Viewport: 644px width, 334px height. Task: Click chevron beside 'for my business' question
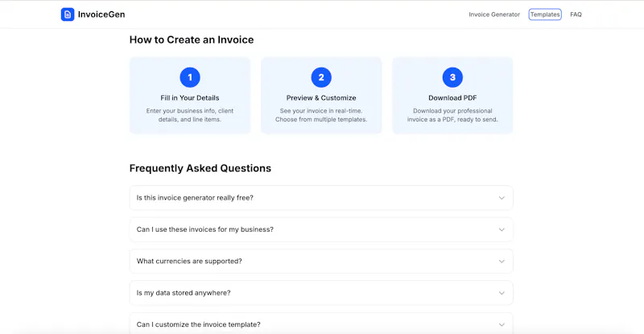click(502, 229)
